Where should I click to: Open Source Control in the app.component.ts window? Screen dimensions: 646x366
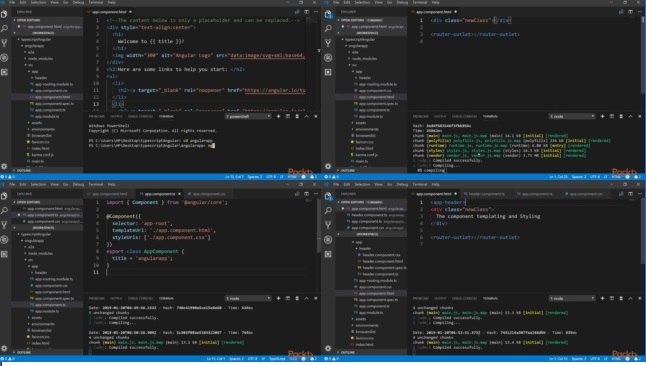pos(4,225)
